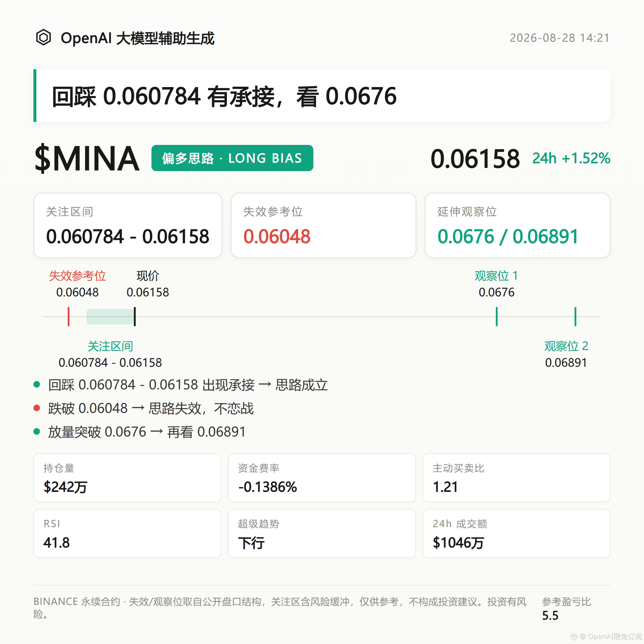Select the "偏多思路 · LONG BIAS" badge
The image size is (644, 644).
[232, 158]
